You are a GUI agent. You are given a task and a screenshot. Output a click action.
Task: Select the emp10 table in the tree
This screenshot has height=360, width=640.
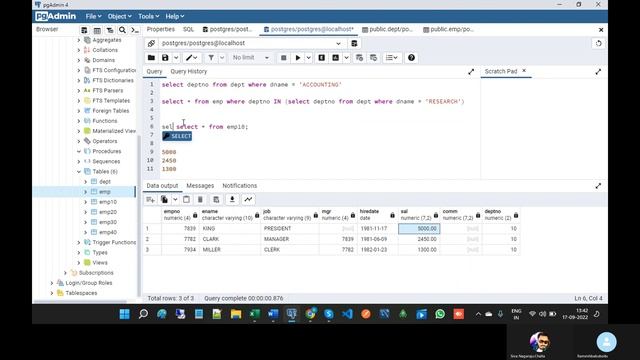tap(108, 202)
